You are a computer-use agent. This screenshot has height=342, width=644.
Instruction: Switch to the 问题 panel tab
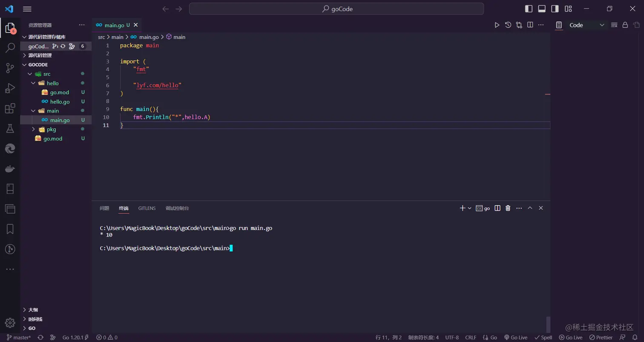click(104, 208)
